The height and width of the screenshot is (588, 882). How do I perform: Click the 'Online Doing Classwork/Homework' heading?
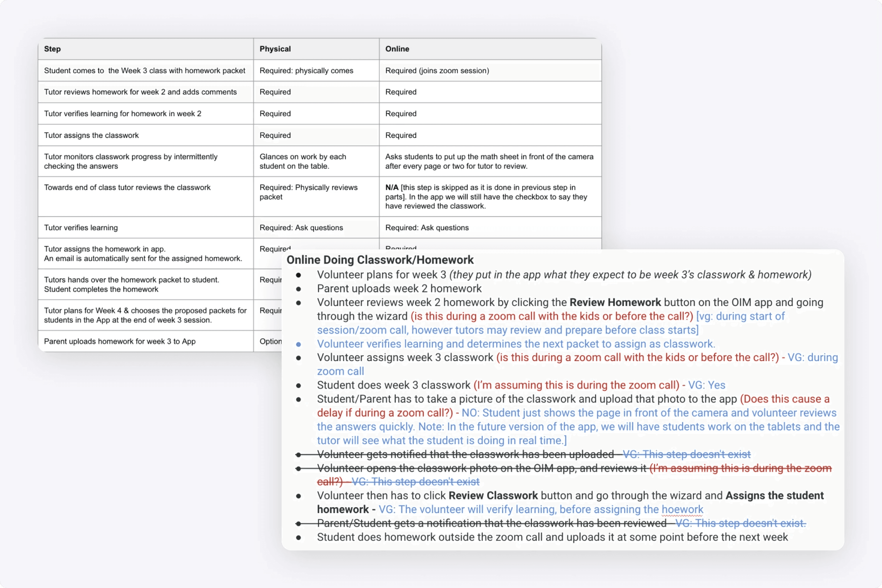(x=380, y=260)
